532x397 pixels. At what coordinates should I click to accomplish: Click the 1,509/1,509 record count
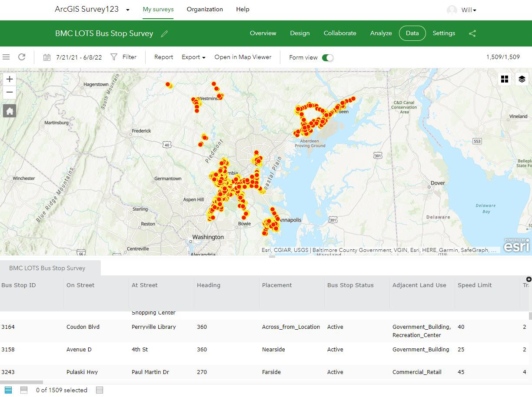tap(503, 57)
